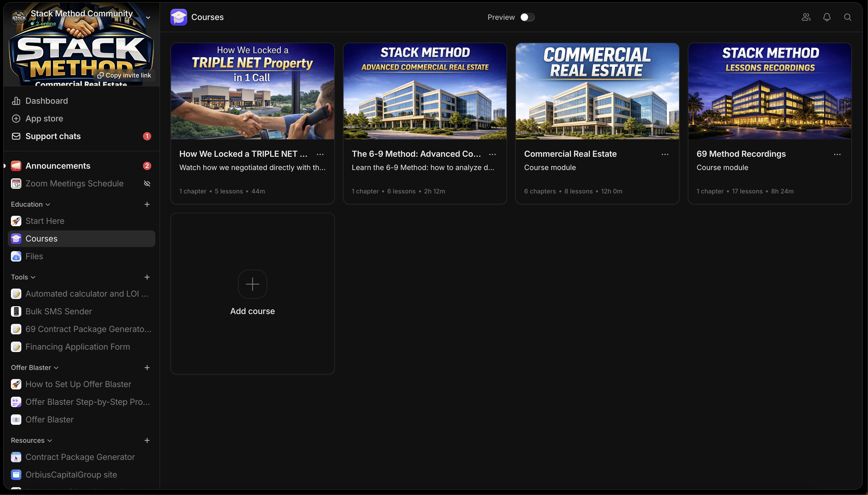Image resolution: width=868 pixels, height=495 pixels.
Task: Open the Bulk SMS Sender tool
Action: click(x=58, y=311)
